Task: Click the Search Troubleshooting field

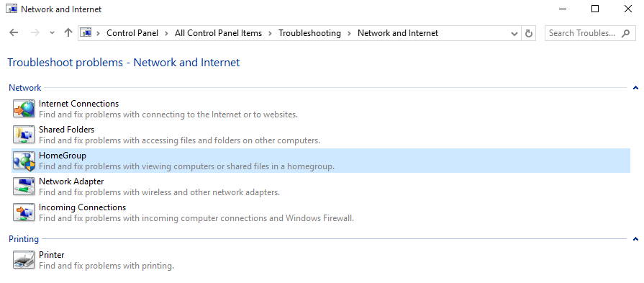Action: 590,33
